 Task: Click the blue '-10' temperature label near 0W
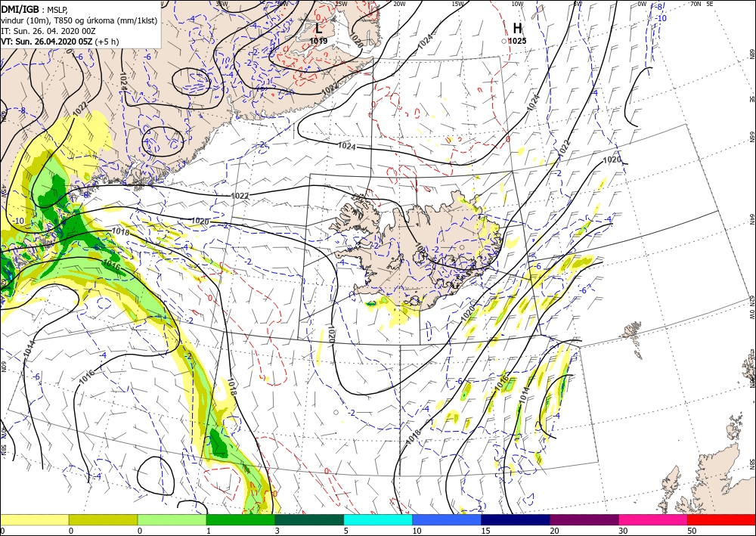coord(662,18)
